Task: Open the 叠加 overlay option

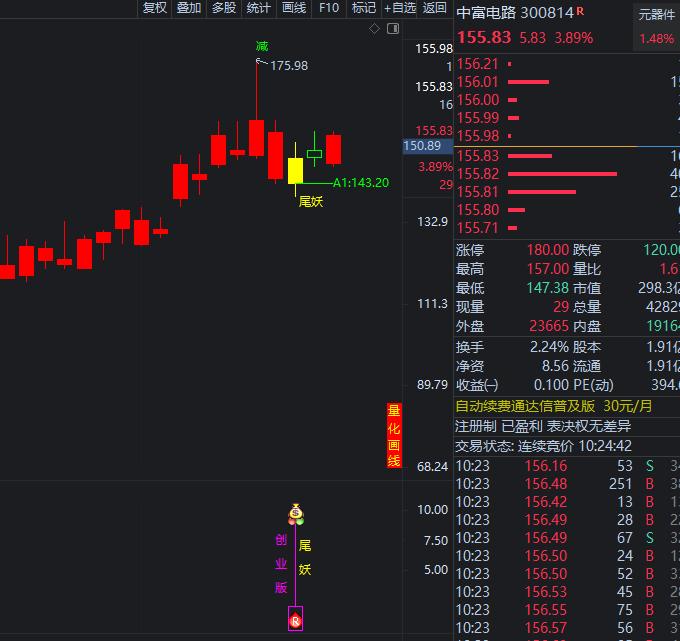Action: tap(189, 8)
